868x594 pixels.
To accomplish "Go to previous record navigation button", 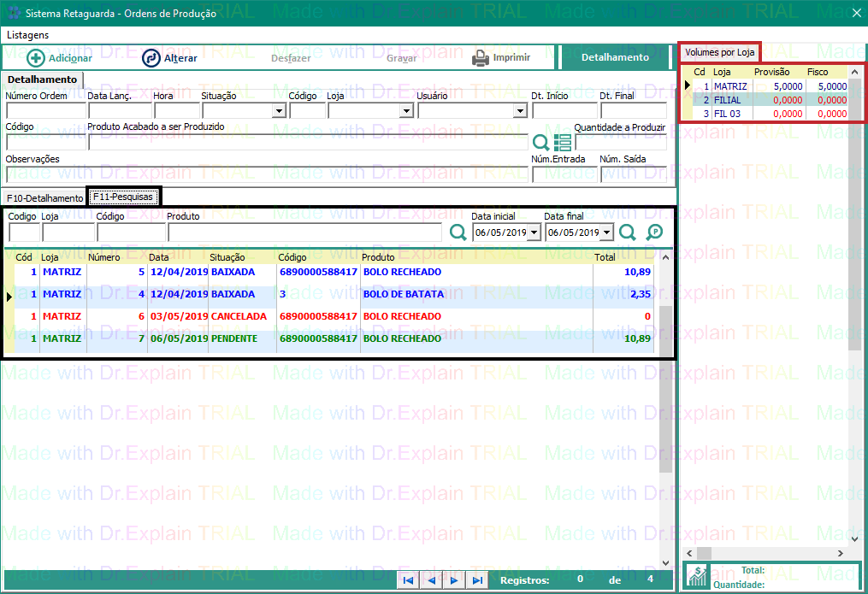I will (431, 580).
